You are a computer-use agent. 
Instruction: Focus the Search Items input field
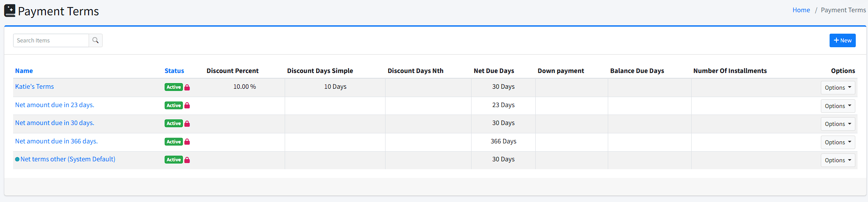click(51, 40)
